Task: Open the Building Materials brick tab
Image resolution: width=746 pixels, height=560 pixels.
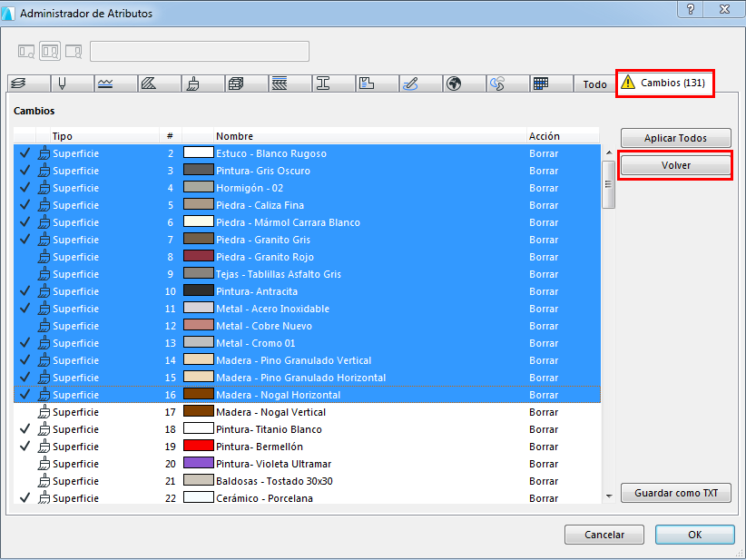Action: [246, 84]
